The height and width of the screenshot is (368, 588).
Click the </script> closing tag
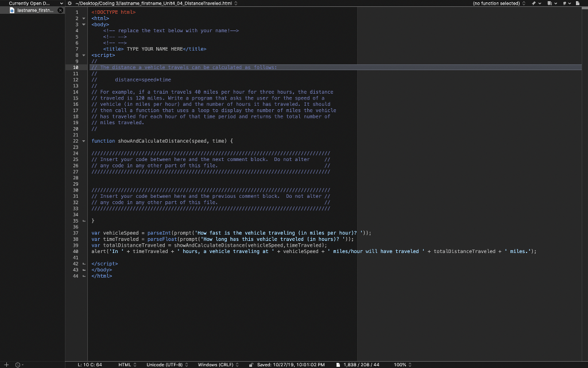[105, 264]
